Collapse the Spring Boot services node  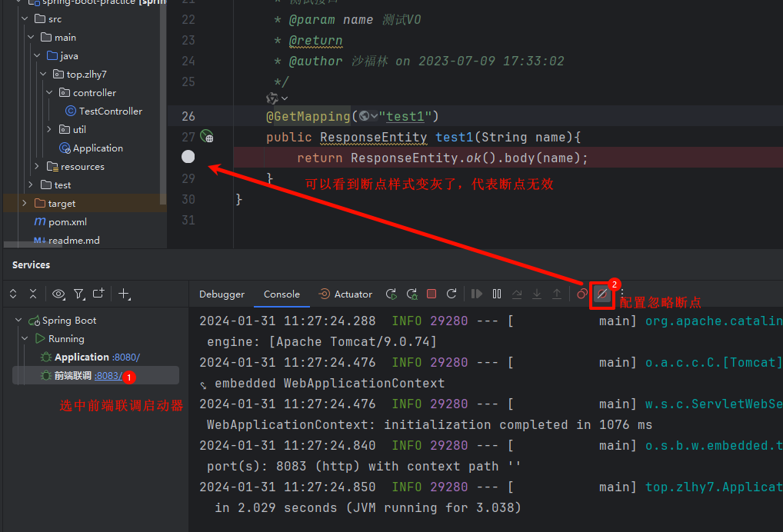pos(18,321)
